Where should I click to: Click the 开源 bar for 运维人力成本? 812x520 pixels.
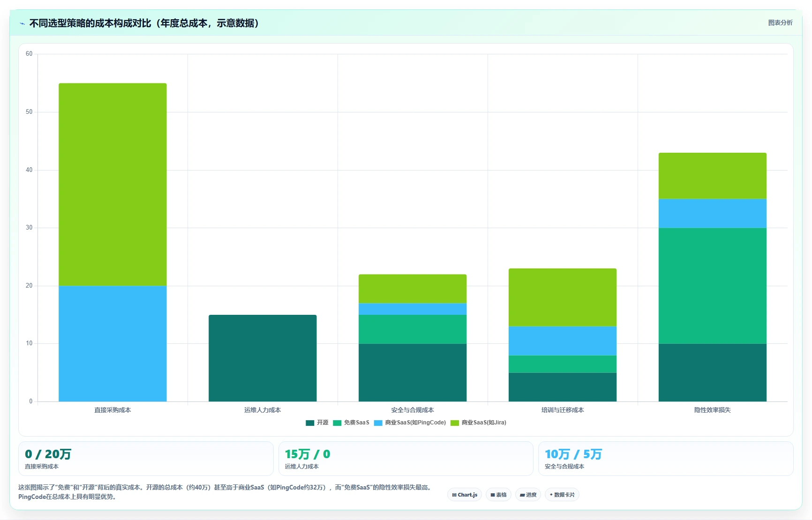(x=263, y=358)
